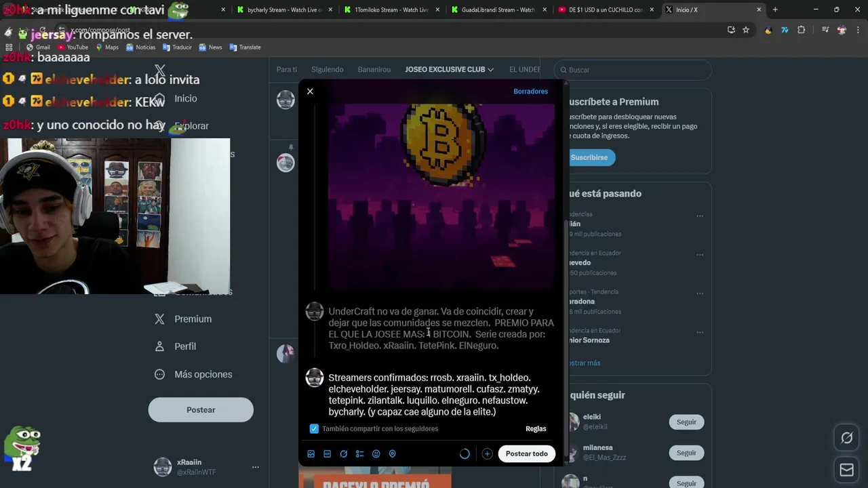868x488 pixels.
Task: Open xRaaiin account menu ellipsis
Action: point(256,467)
